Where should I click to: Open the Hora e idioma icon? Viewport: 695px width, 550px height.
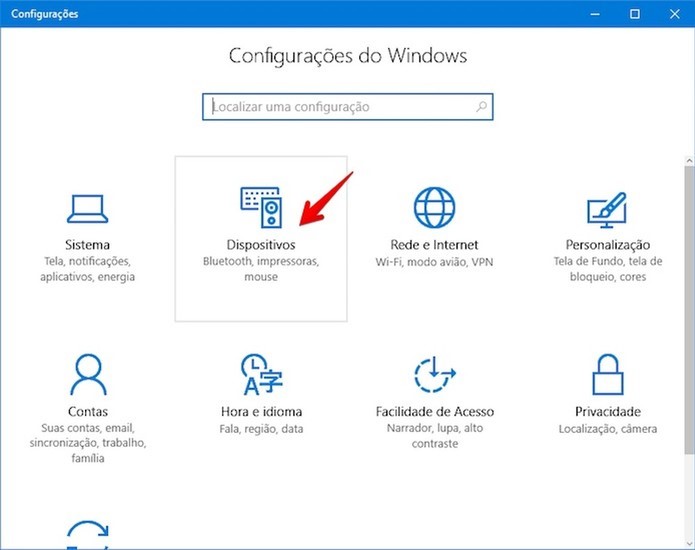pos(262,374)
